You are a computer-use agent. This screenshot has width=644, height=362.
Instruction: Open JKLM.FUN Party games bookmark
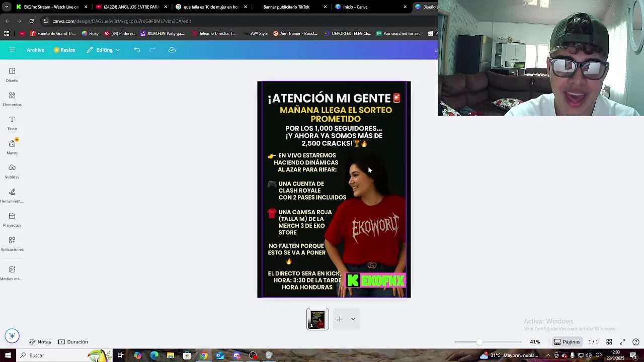coord(162,34)
